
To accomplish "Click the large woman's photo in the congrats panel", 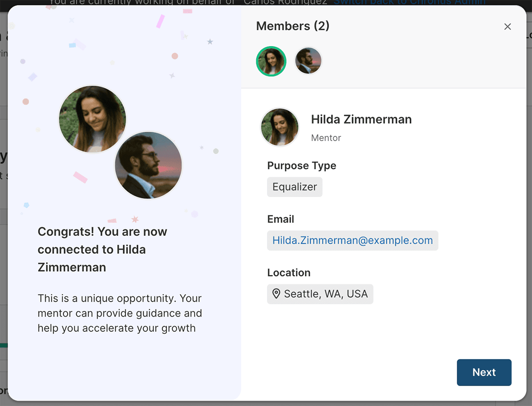I will click(93, 119).
